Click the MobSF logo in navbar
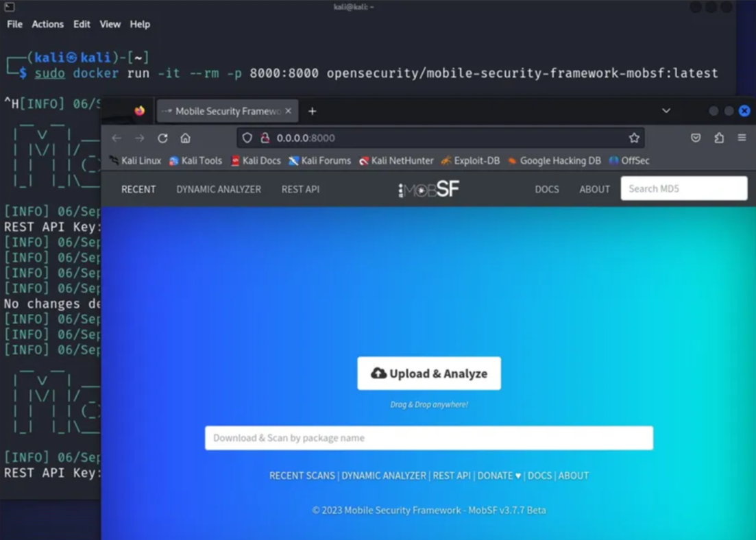The width and height of the screenshot is (756, 540). click(429, 189)
